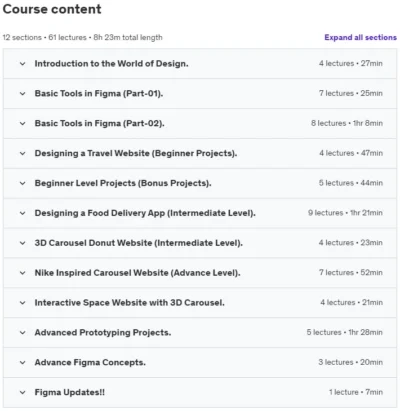Select the Nike Inspired Carousel Website title
Viewport: 400px width, 411px height.
[137, 273]
